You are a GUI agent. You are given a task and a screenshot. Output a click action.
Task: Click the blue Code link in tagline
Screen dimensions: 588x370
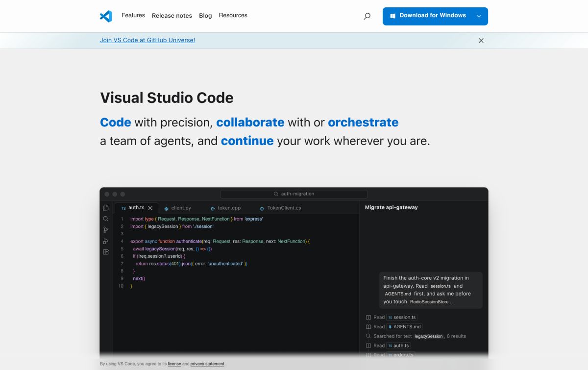coord(116,122)
